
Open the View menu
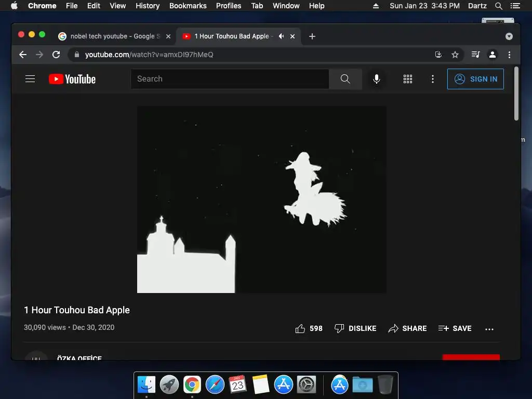pyautogui.click(x=118, y=6)
